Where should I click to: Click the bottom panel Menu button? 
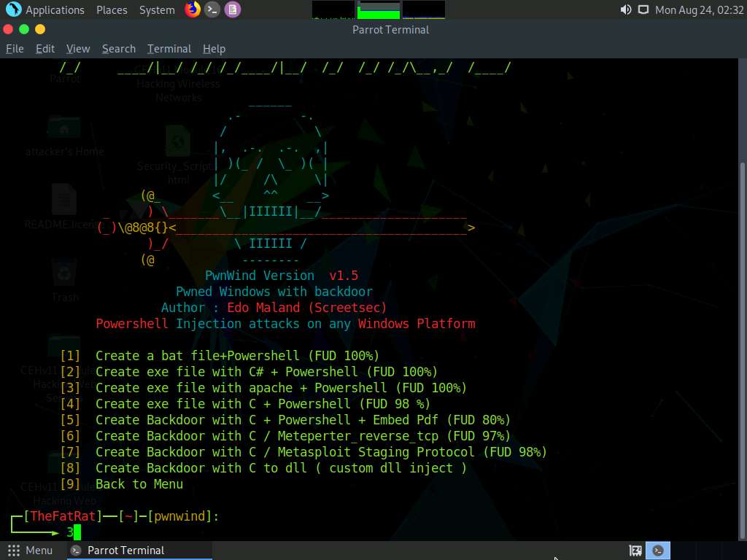pyautogui.click(x=30, y=551)
